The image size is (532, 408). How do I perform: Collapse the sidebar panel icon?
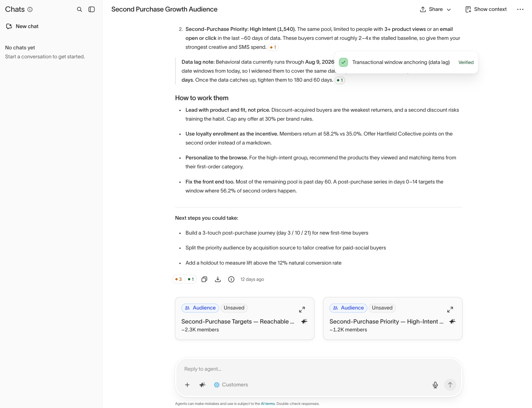92,9
